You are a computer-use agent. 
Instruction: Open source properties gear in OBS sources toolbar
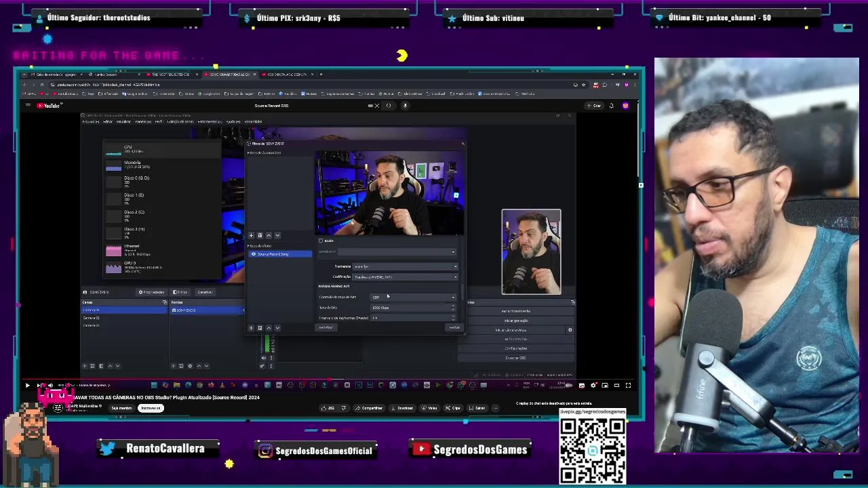(x=190, y=366)
